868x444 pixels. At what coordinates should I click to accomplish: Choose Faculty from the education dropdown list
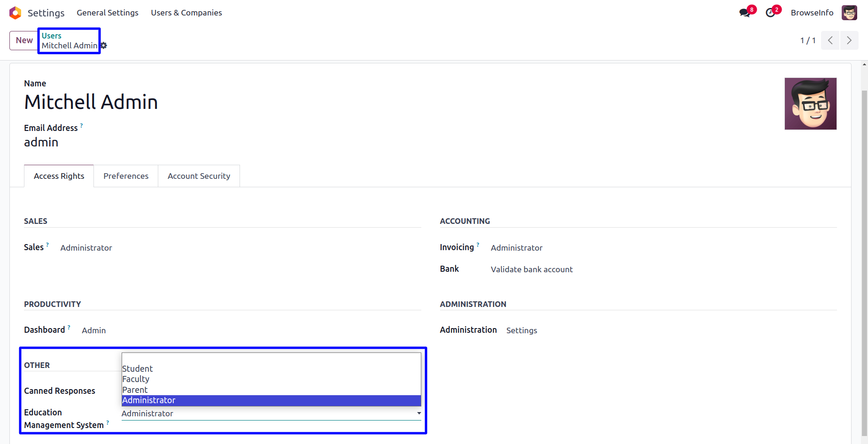[x=271, y=379]
